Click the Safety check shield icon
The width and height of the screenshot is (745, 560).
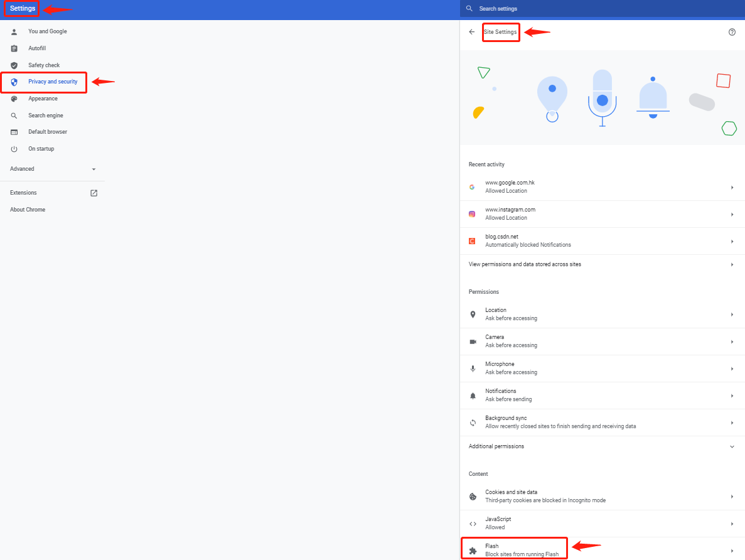tap(14, 65)
